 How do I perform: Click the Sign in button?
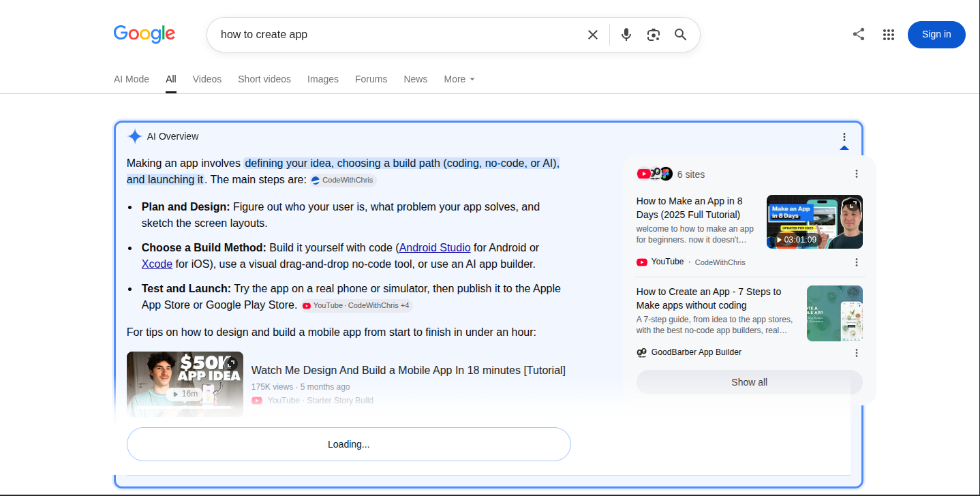point(936,35)
